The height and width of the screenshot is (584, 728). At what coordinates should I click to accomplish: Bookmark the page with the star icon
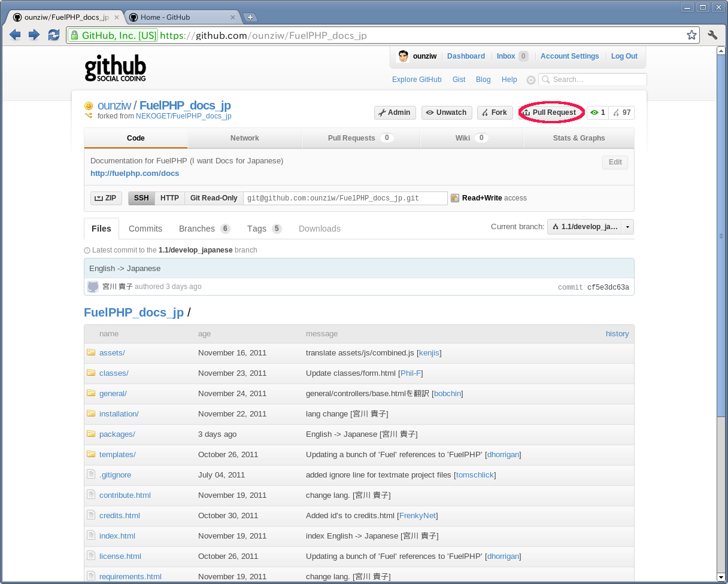[691, 35]
